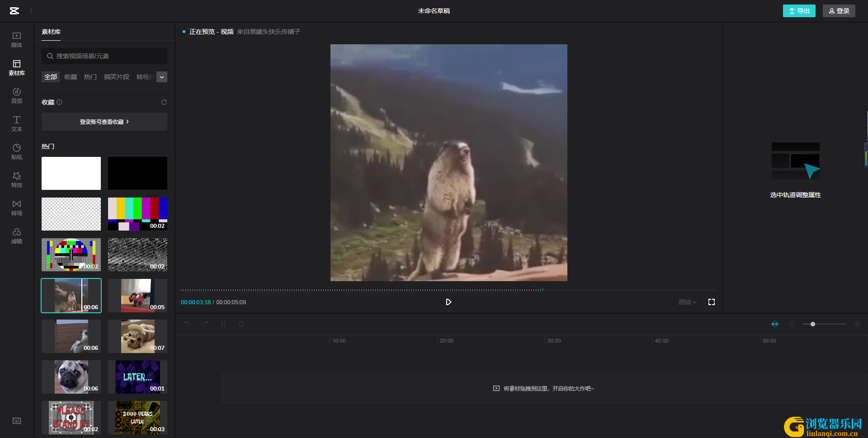Select the 热门 category tab

click(90, 77)
